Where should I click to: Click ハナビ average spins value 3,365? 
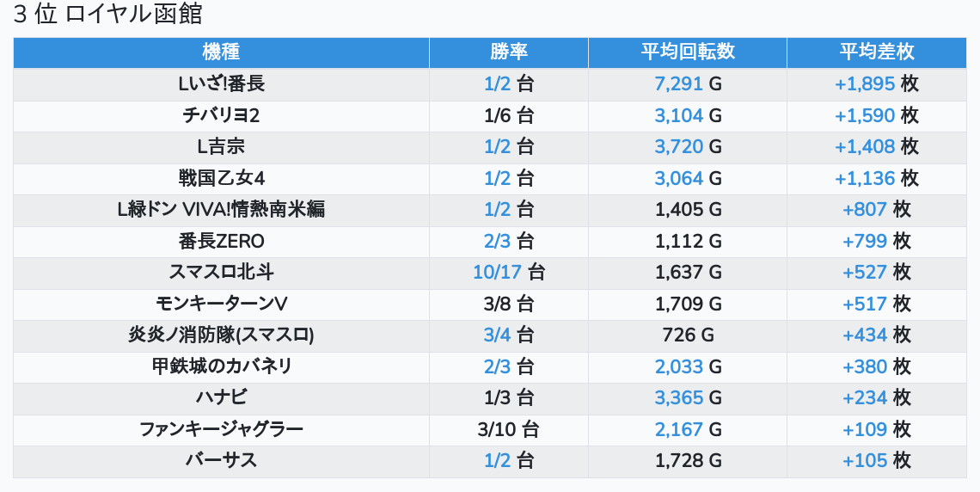click(679, 398)
